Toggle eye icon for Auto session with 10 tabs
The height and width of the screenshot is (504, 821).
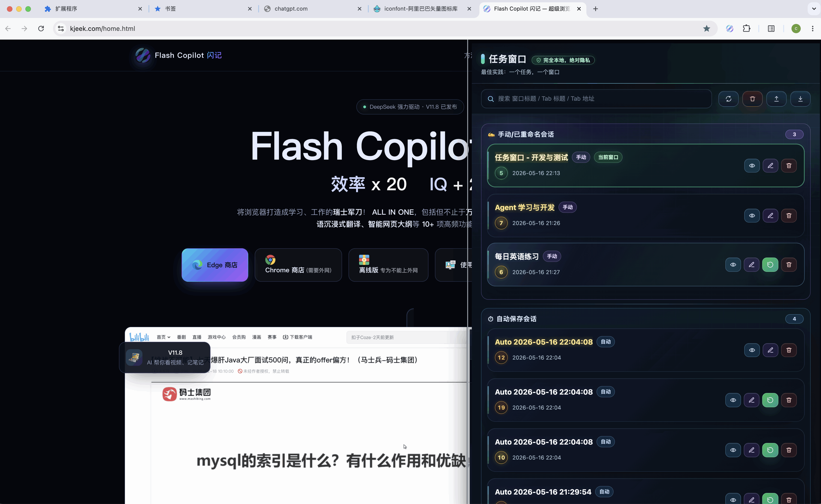(x=733, y=450)
